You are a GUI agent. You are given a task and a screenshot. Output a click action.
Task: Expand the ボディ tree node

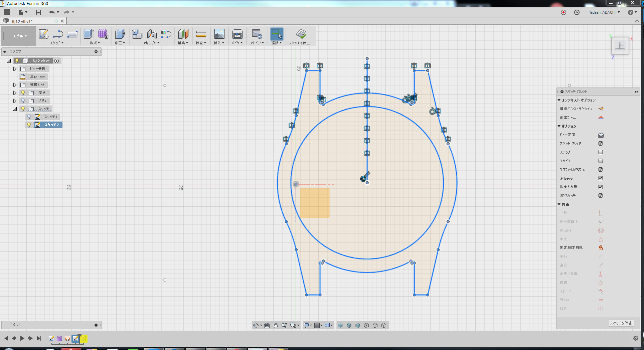pyautogui.click(x=15, y=101)
